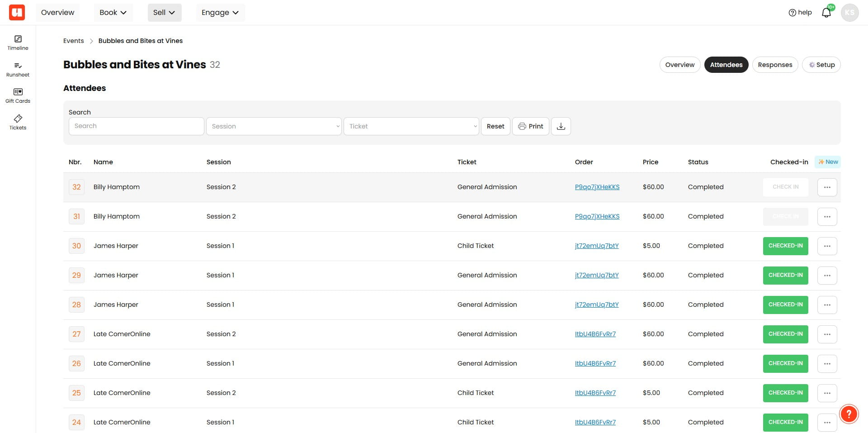The height and width of the screenshot is (433, 868).
Task: Open more options for attendee 27
Action: pos(827,334)
